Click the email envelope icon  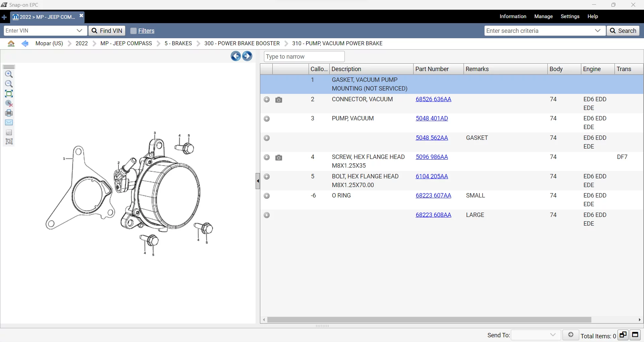tap(9, 123)
